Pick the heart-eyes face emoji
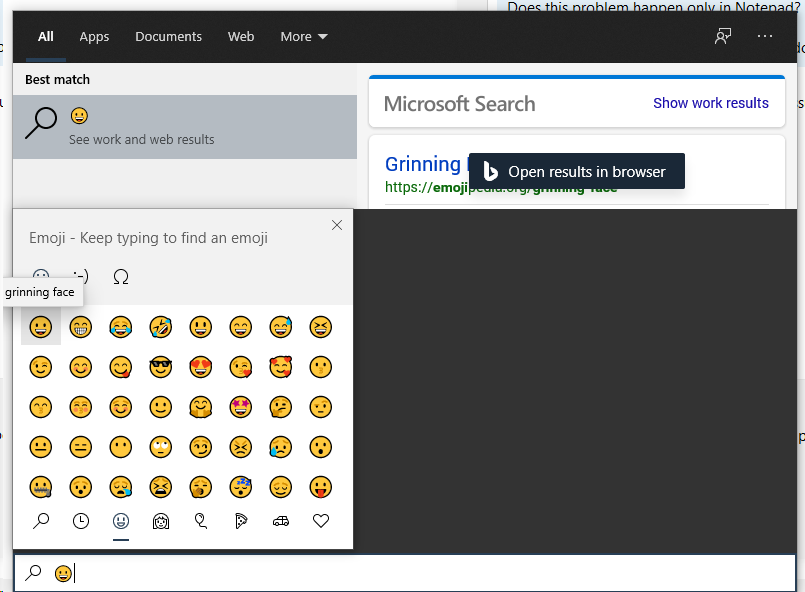The width and height of the screenshot is (805, 592). click(x=201, y=367)
